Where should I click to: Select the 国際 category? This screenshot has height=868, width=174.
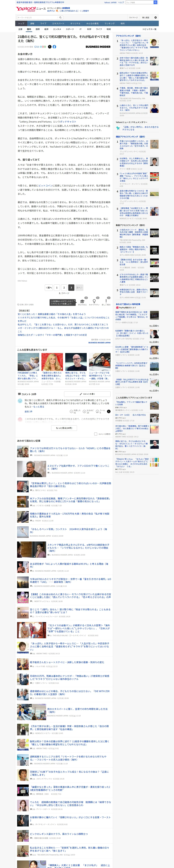[38, 29]
